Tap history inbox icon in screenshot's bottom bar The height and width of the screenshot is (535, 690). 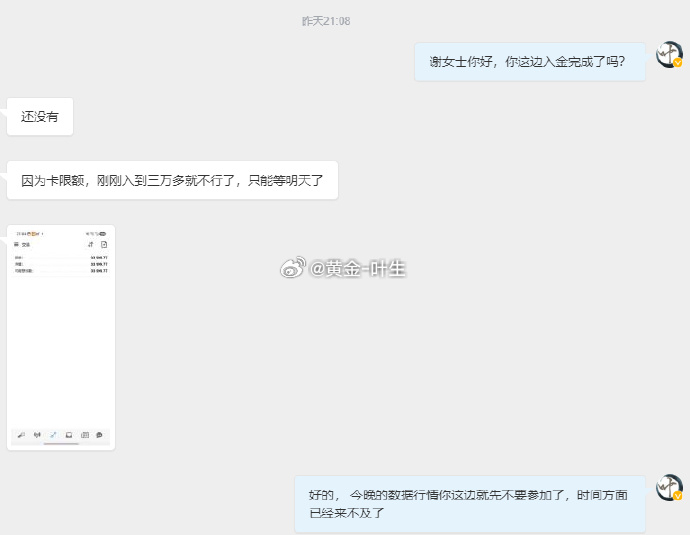coord(69,435)
